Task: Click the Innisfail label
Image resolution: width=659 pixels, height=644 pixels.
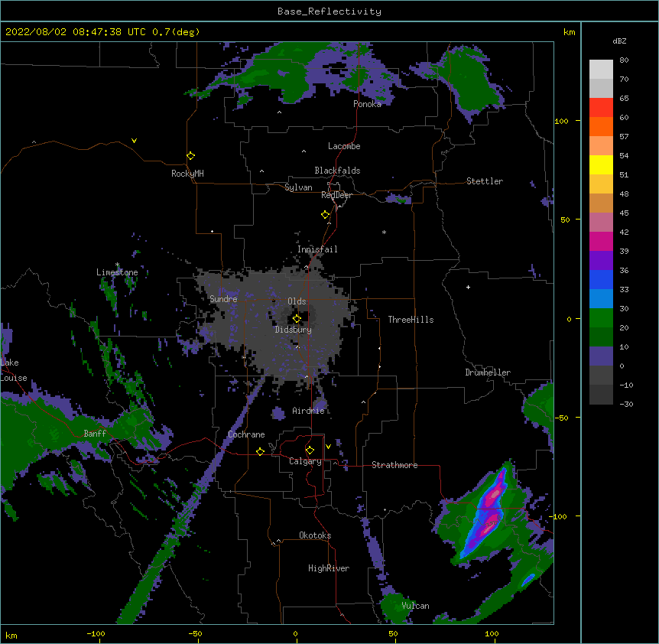Action: coord(317,249)
